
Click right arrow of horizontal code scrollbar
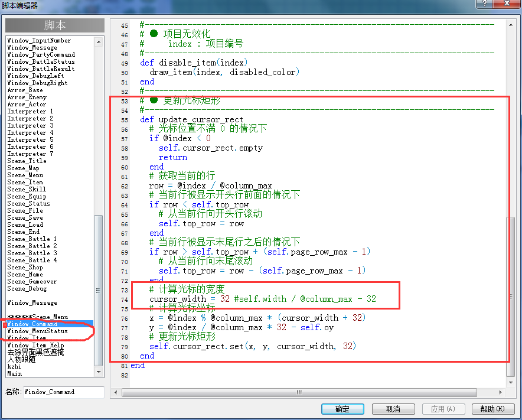(x=500, y=392)
